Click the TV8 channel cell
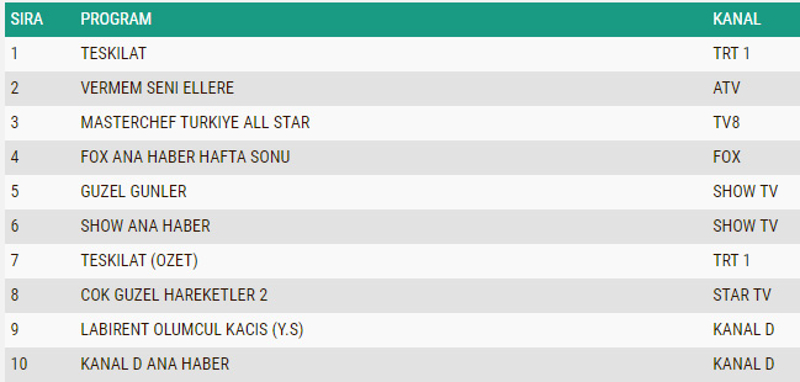800x382 pixels. point(727,123)
